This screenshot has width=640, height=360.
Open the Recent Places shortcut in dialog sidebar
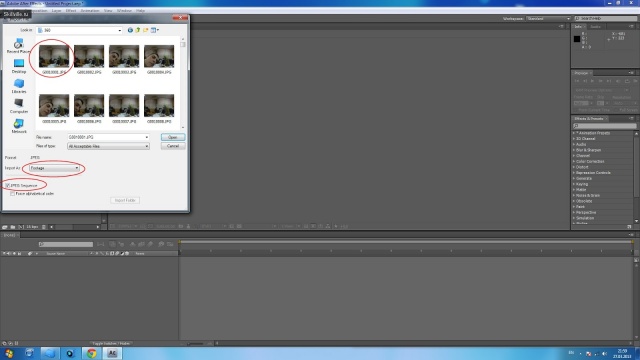click(18, 46)
